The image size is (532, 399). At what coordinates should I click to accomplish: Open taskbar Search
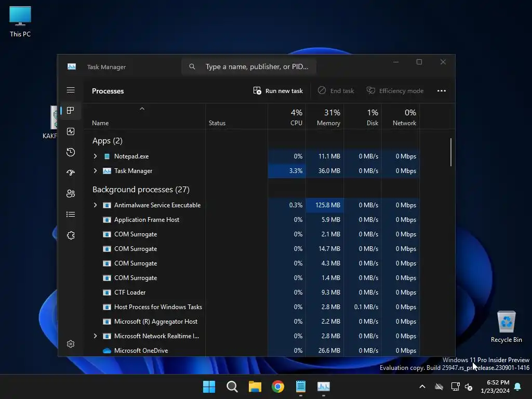232,387
